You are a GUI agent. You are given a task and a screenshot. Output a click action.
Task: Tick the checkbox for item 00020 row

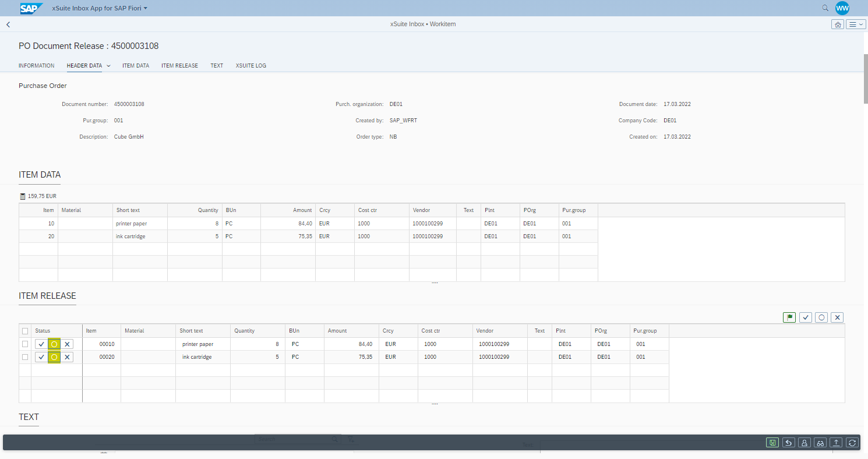click(24, 357)
